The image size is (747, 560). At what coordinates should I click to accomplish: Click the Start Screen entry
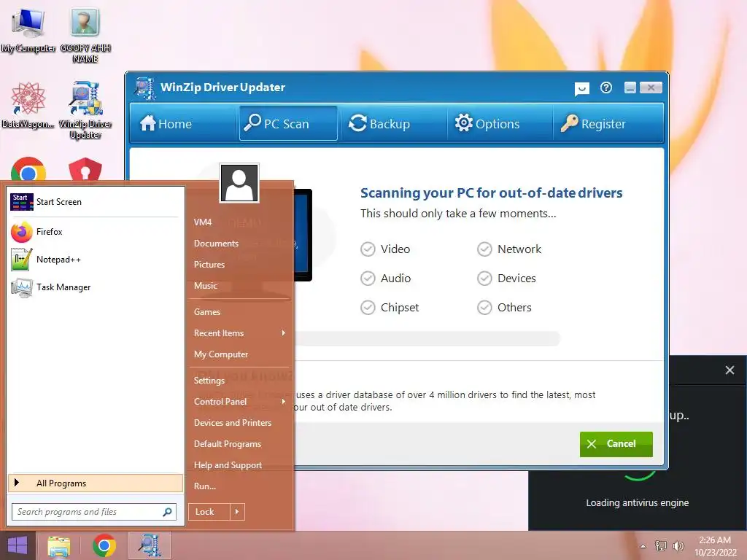[94, 202]
